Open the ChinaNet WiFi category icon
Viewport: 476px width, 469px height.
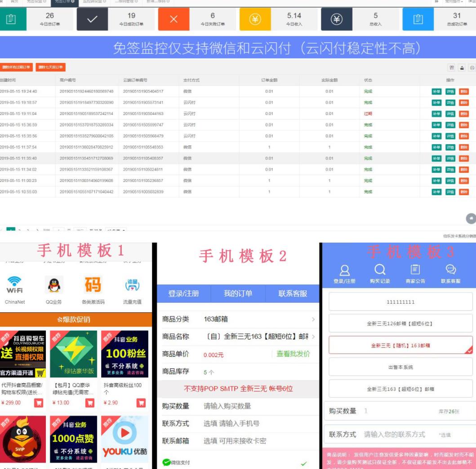click(14, 285)
